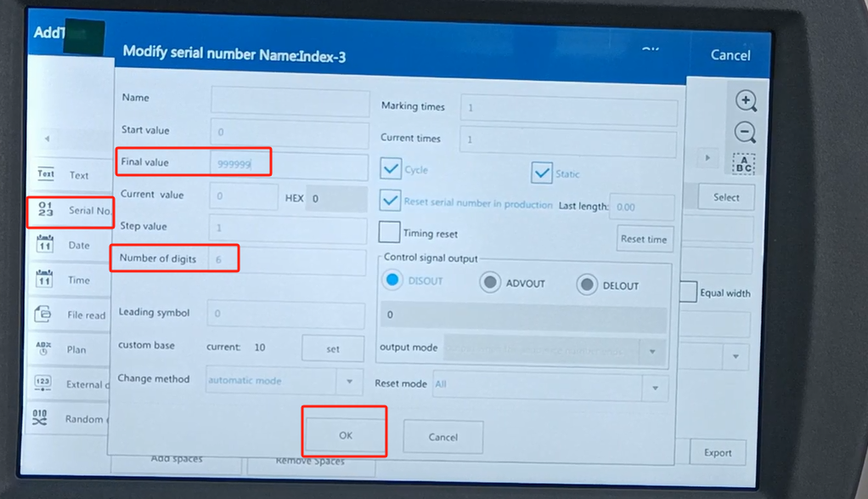Expand the Change method dropdown
The image size is (868, 499).
[349, 382]
